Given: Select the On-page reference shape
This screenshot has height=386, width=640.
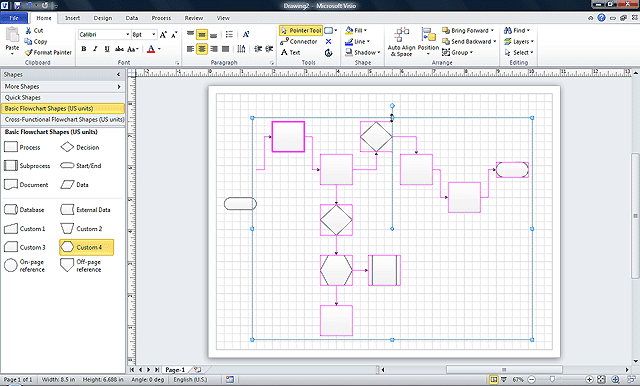Looking at the screenshot, I should pyautogui.click(x=24, y=266).
